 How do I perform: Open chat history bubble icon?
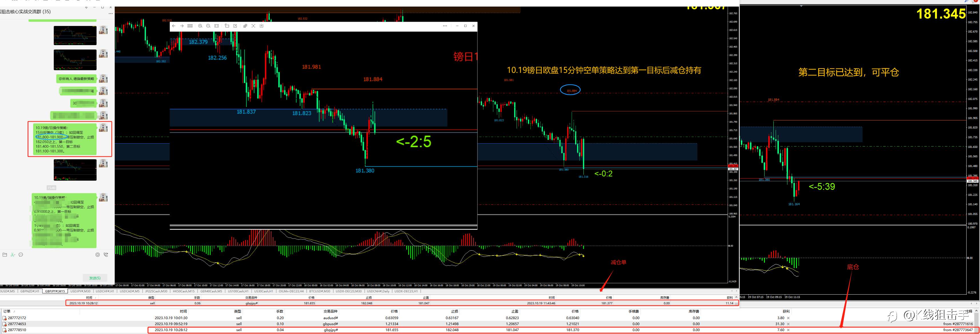click(21, 255)
